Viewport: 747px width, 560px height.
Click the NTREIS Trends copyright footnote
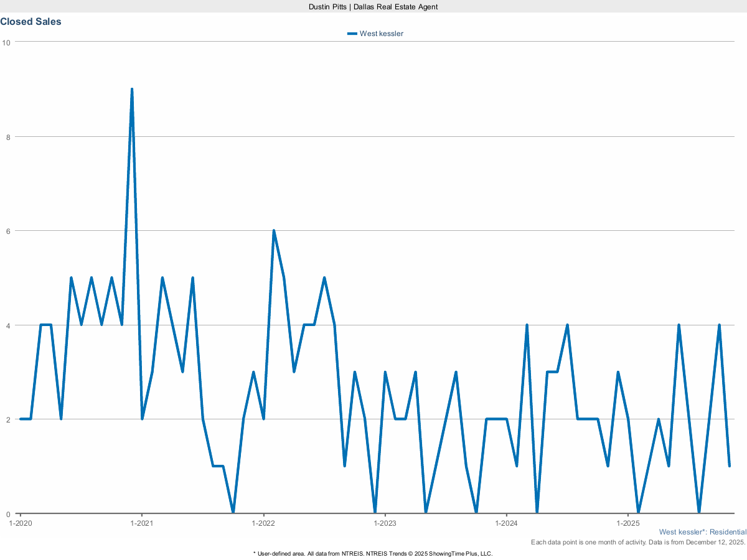coord(373,553)
